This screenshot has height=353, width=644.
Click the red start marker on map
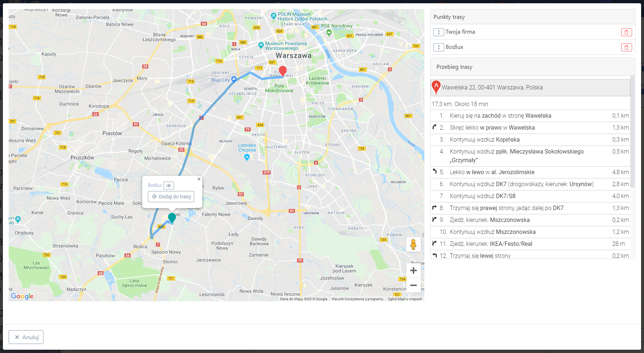click(x=283, y=71)
